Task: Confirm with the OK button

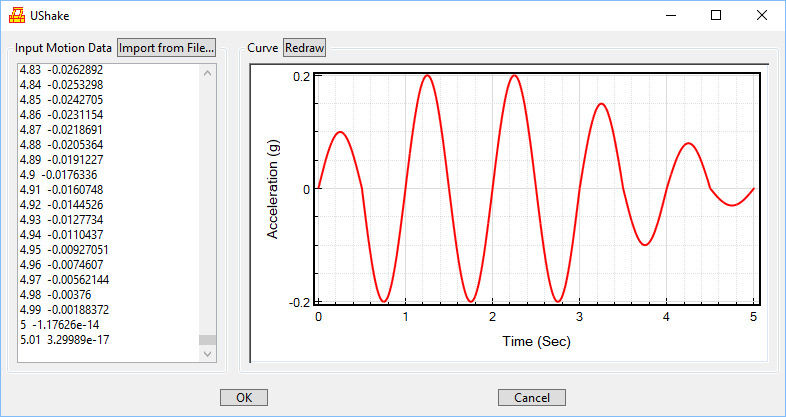Action: coord(244,397)
